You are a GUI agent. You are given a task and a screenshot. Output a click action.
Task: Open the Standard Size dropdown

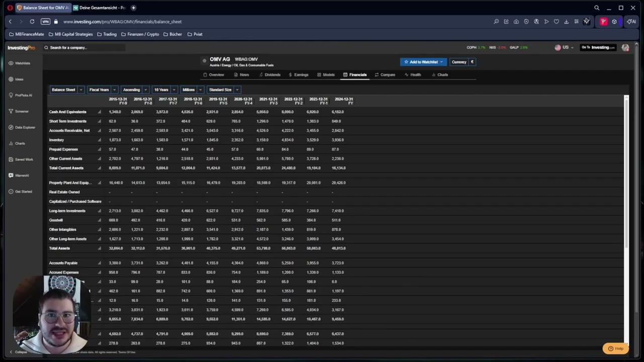[223, 90]
